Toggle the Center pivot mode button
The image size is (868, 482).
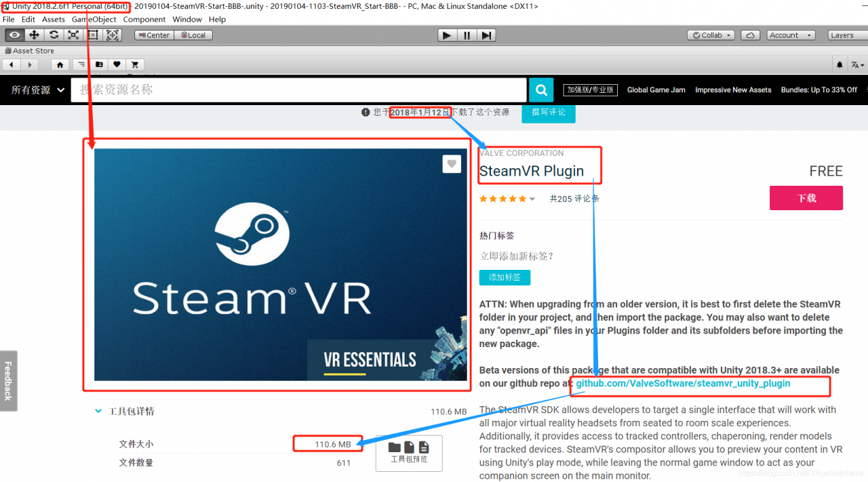[154, 35]
